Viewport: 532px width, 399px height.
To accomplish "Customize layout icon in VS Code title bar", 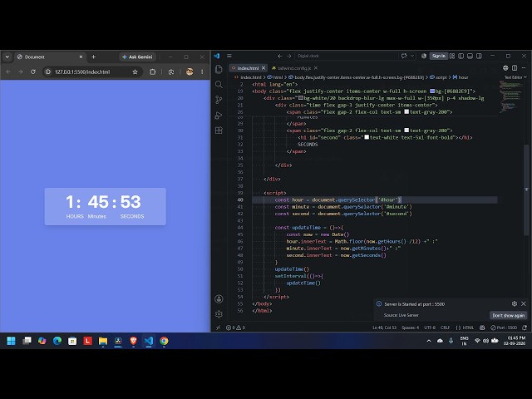I will click(x=452, y=56).
